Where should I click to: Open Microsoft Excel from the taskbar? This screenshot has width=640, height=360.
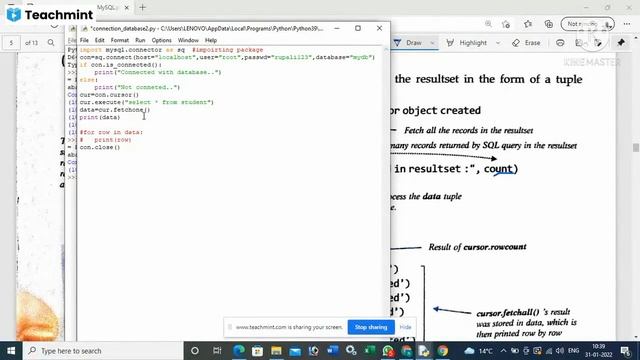(x=369, y=351)
